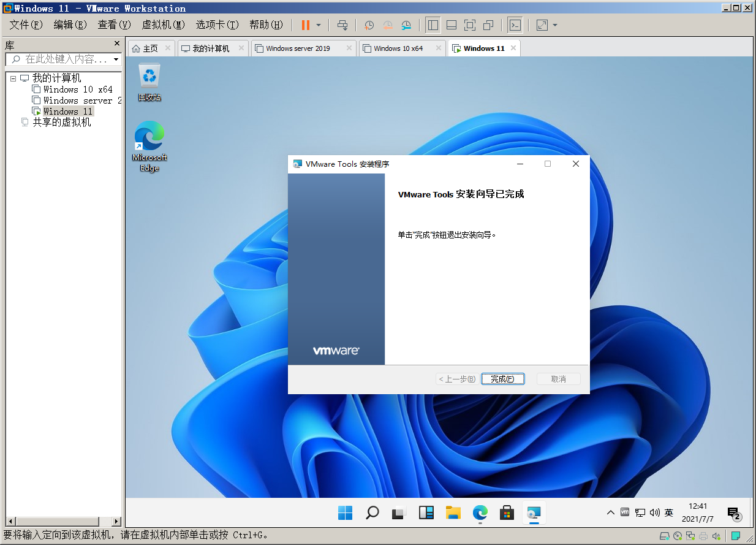Click library horizontal scrollbar right arrow
Viewport: 756px width, 545px height.
point(116,522)
